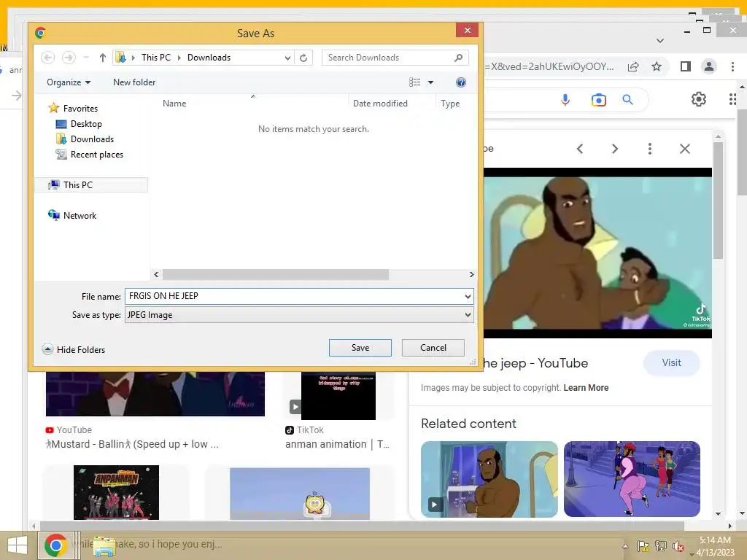Viewport: 747px width, 560px height.
Task: Show next image in preview panel
Action: pyautogui.click(x=614, y=149)
